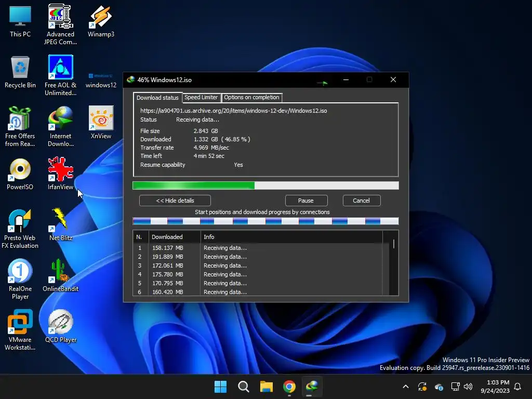532x399 pixels.
Task: Open Advanced JPEG Compressor shortcut
Action: click(60, 24)
